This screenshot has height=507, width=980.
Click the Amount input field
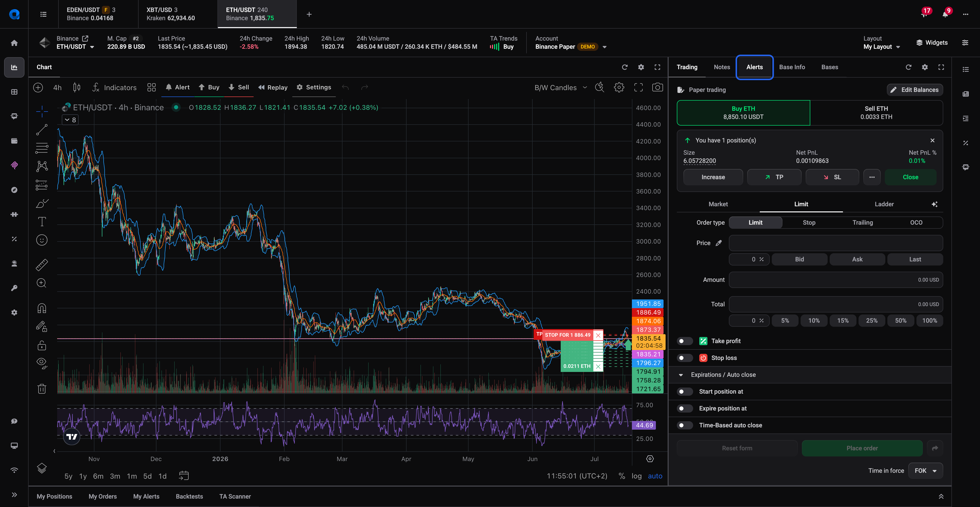click(x=836, y=280)
